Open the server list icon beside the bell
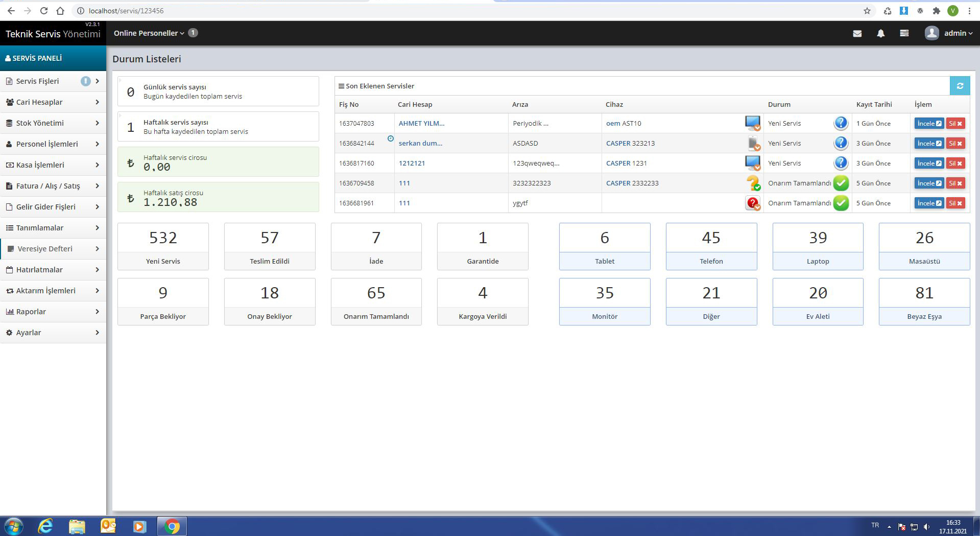This screenshot has width=980, height=536. (904, 34)
